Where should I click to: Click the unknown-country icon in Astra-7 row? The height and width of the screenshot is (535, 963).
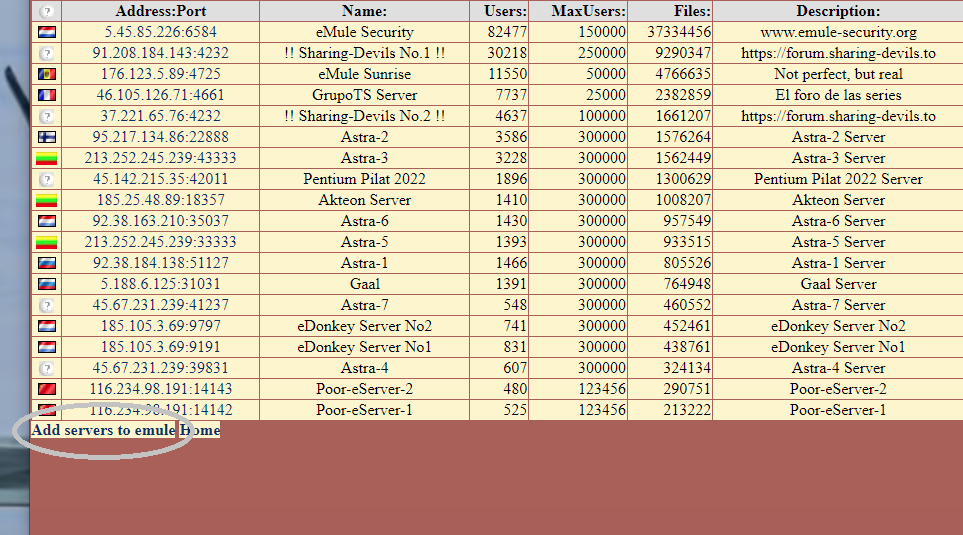47,305
